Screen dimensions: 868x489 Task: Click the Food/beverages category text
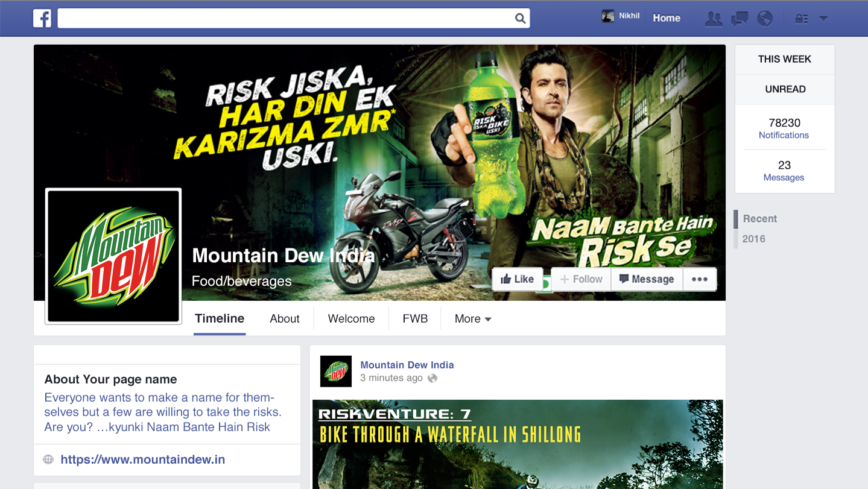[x=241, y=282]
